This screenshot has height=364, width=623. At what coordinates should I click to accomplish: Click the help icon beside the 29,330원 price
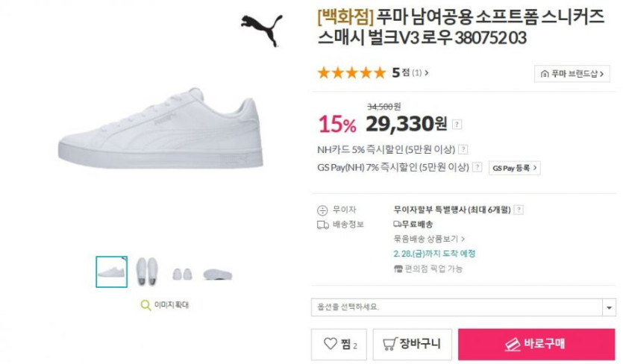pyautogui.click(x=457, y=125)
